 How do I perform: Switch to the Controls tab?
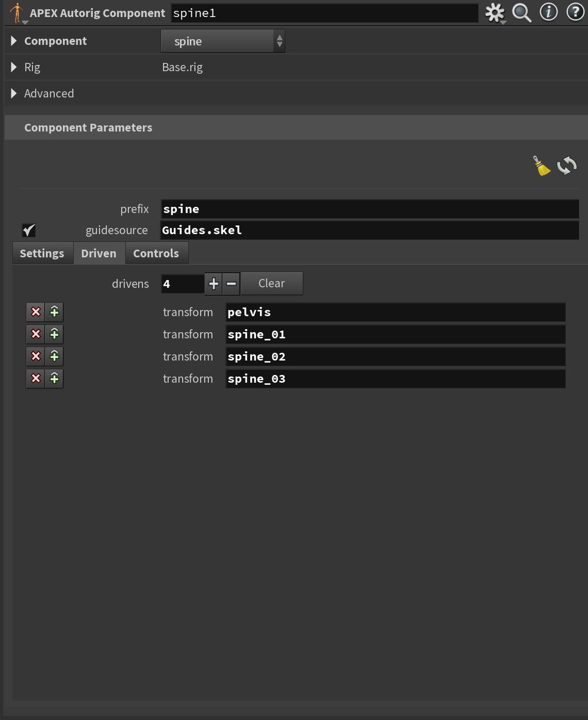pos(156,253)
